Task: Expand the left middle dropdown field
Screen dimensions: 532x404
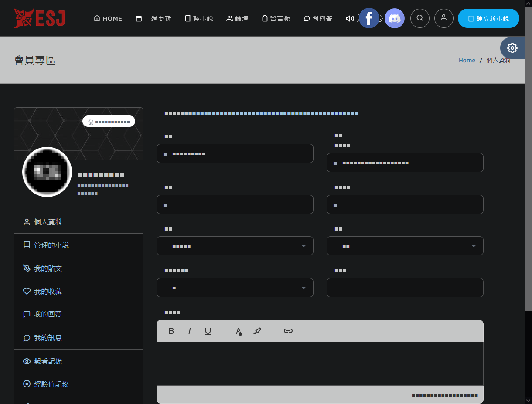Action: click(235, 246)
